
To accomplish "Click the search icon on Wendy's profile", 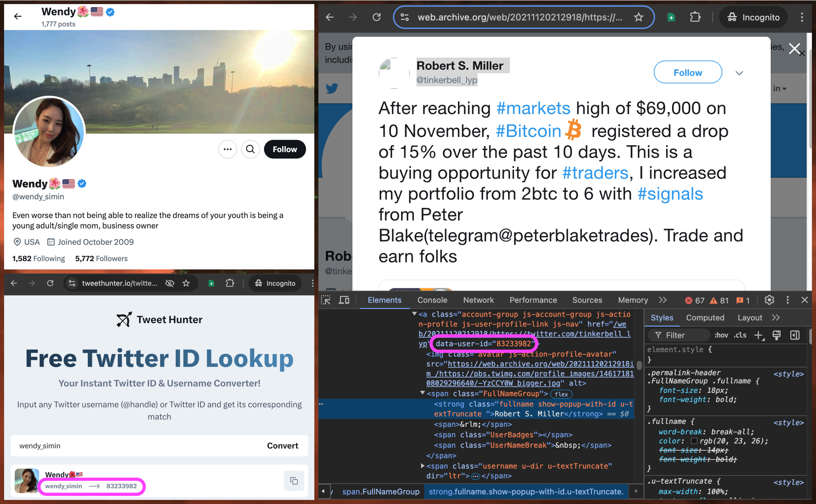I will click(x=250, y=149).
